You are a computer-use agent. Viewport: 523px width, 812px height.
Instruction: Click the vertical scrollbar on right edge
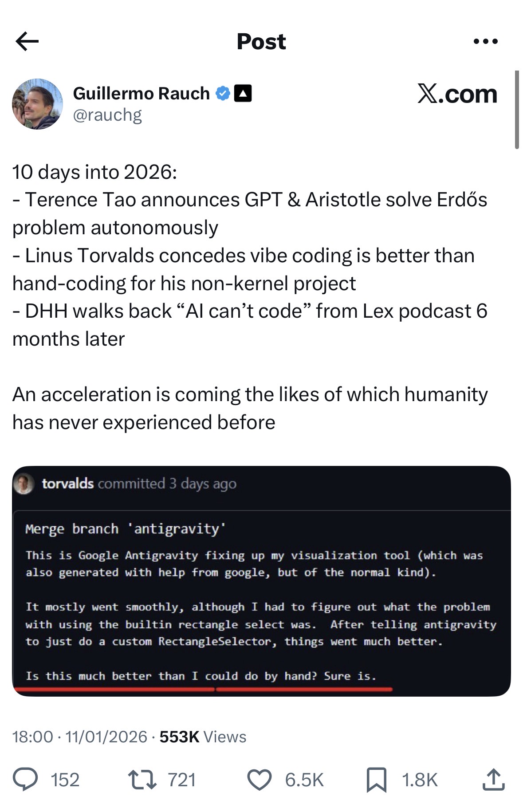click(x=517, y=109)
